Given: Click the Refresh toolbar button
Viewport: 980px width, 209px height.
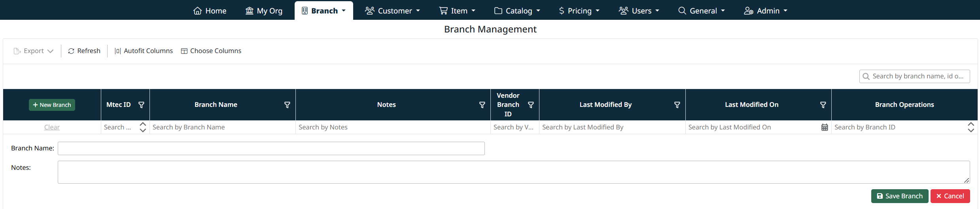Looking at the screenshot, I should (84, 51).
